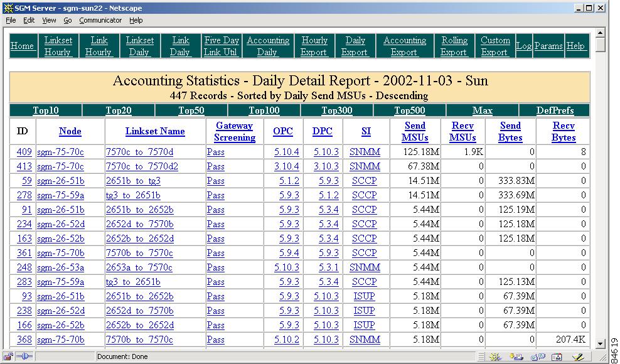Open Mail inbox icon in status bar
Viewport: 620px width, 364px height.
[x=516, y=357]
